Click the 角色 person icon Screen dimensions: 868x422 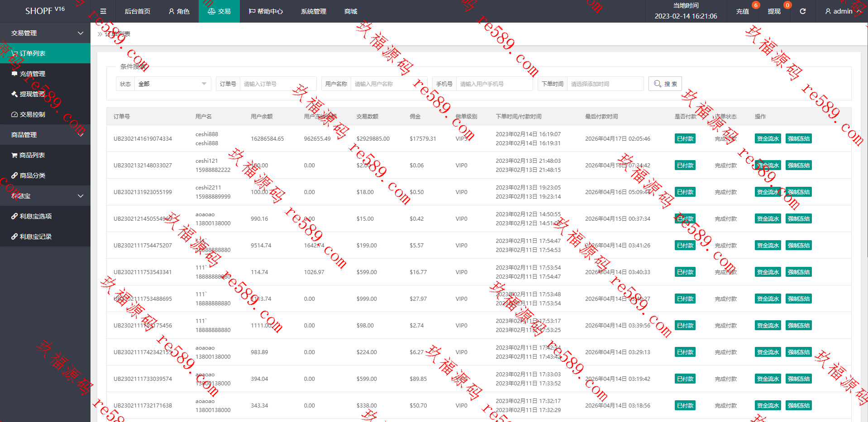[172, 11]
